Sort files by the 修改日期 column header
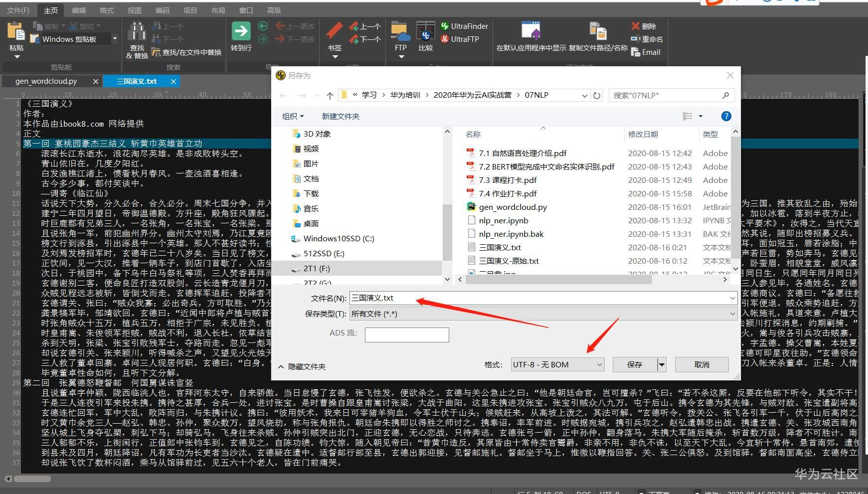Image resolution: width=868 pixels, height=494 pixels. [643, 134]
